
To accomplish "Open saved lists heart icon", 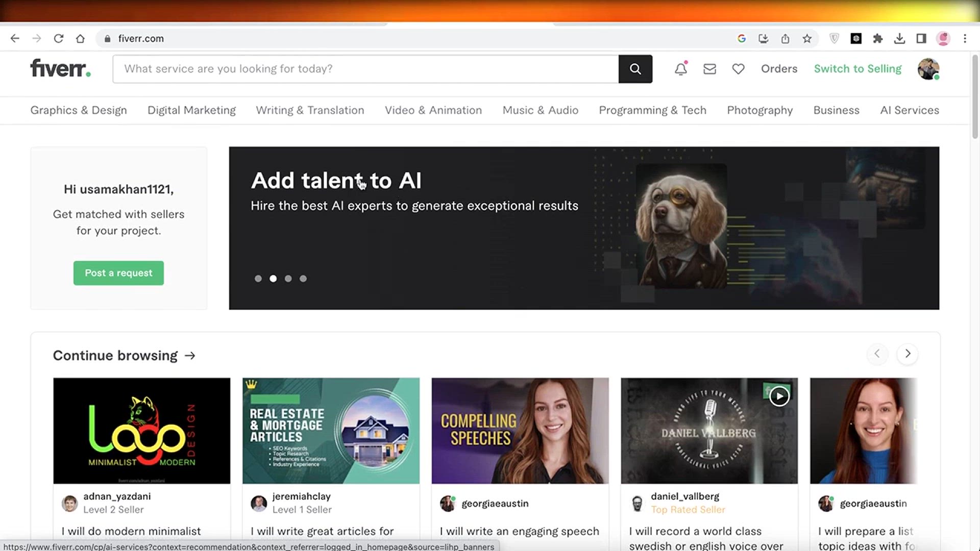I will (739, 69).
